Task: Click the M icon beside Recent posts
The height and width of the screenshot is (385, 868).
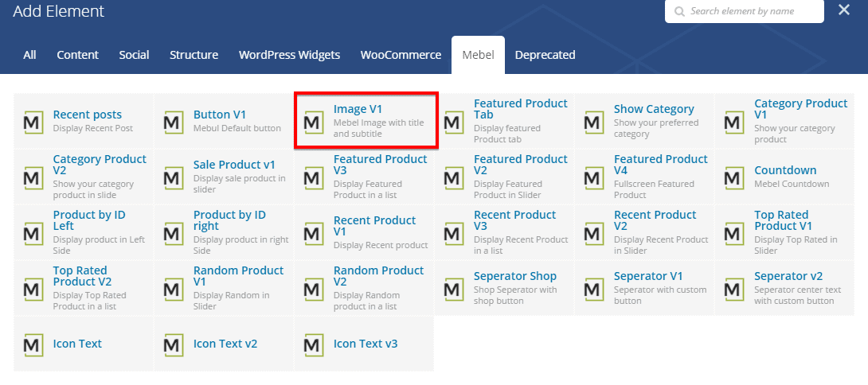Action: 33,122
